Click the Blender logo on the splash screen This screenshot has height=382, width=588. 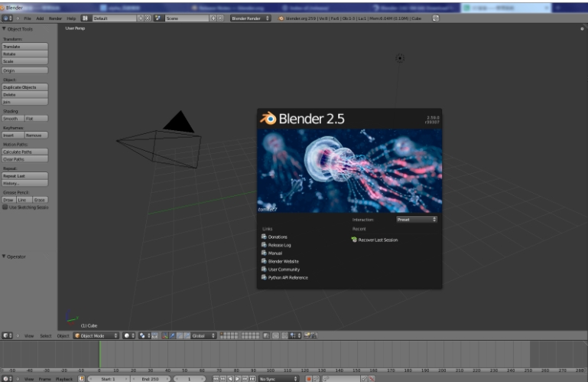[x=268, y=119]
